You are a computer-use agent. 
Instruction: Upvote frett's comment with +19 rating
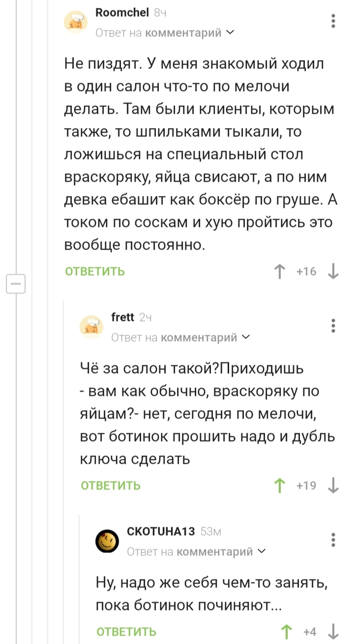click(x=279, y=486)
